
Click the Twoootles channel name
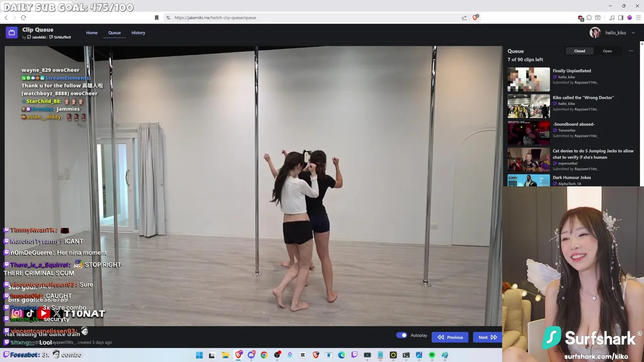point(567,130)
